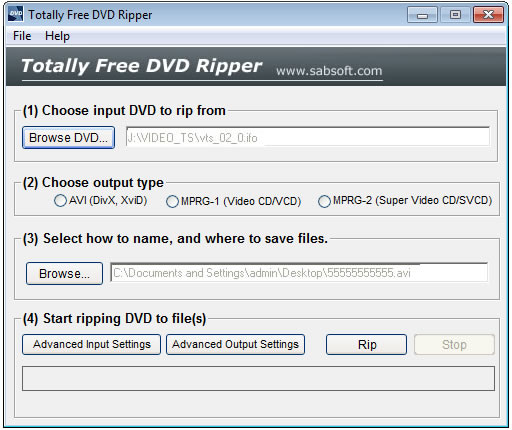
Task: Close the Totally Free DVD Ripper window
Action: [488, 15]
